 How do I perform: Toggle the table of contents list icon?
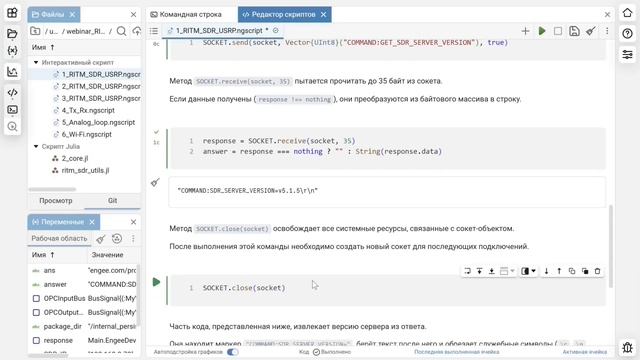tap(153, 31)
